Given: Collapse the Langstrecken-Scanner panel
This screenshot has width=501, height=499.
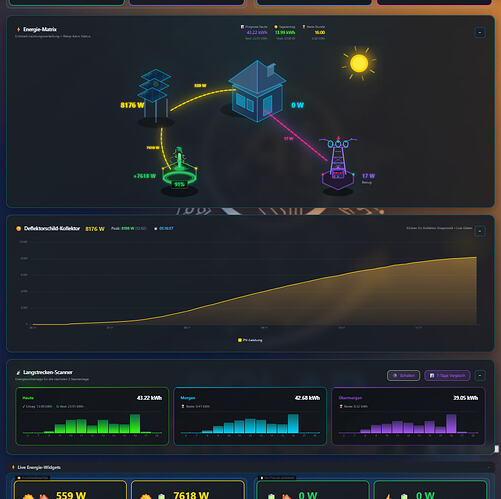Looking at the screenshot, I should point(480,376).
